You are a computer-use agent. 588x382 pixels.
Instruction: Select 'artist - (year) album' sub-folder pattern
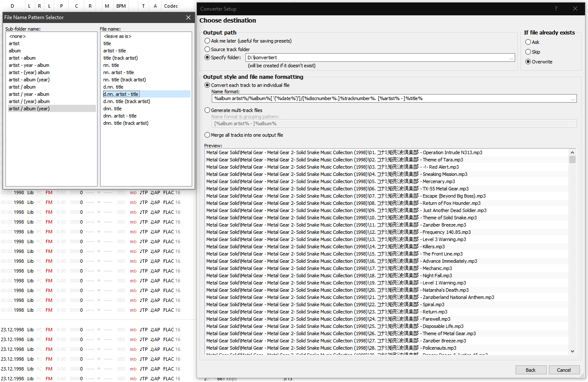[x=51, y=72]
